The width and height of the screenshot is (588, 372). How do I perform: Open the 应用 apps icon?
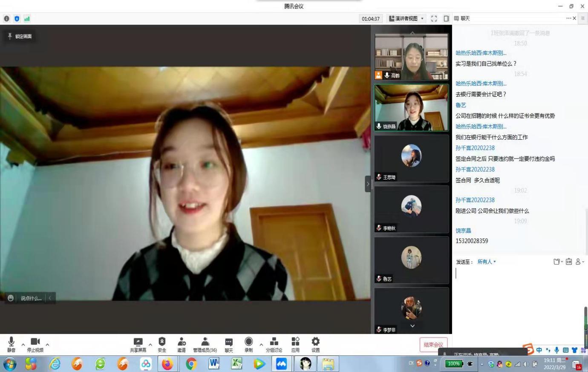pyautogui.click(x=295, y=344)
